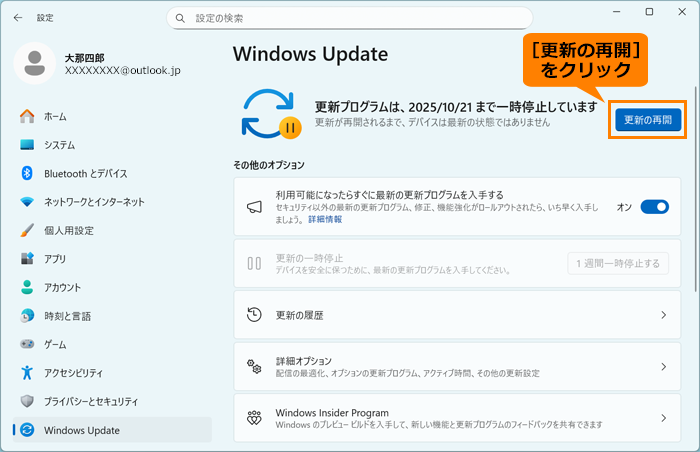
Task: Click the アクセシビリティ figure icon
Action: 27,372
